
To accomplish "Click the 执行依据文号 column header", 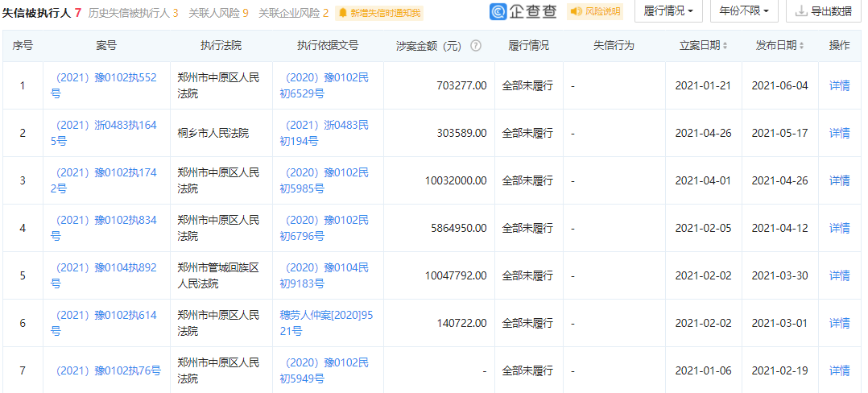I will coord(328,46).
